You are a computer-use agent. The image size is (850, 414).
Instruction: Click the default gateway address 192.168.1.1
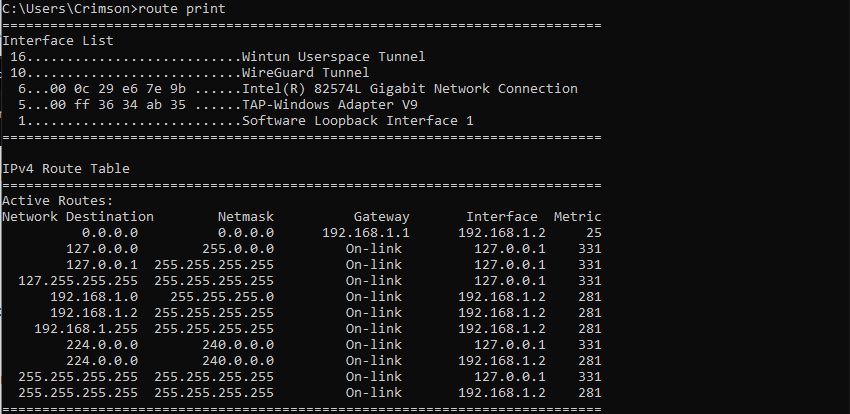click(365, 233)
